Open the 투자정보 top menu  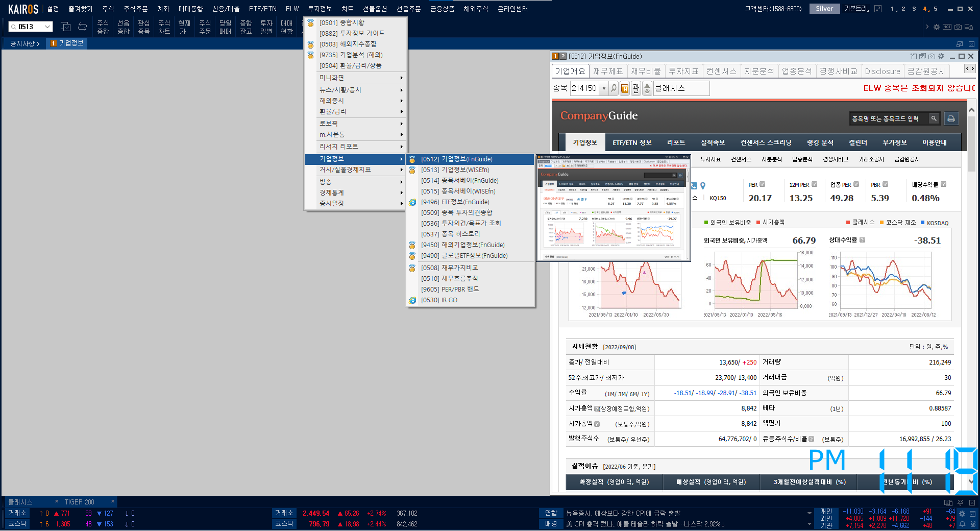tap(320, 9)
